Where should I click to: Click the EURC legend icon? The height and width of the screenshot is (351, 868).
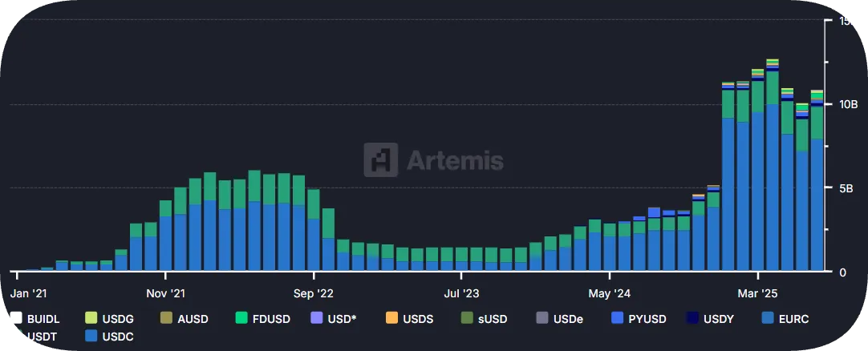[766, 318]
